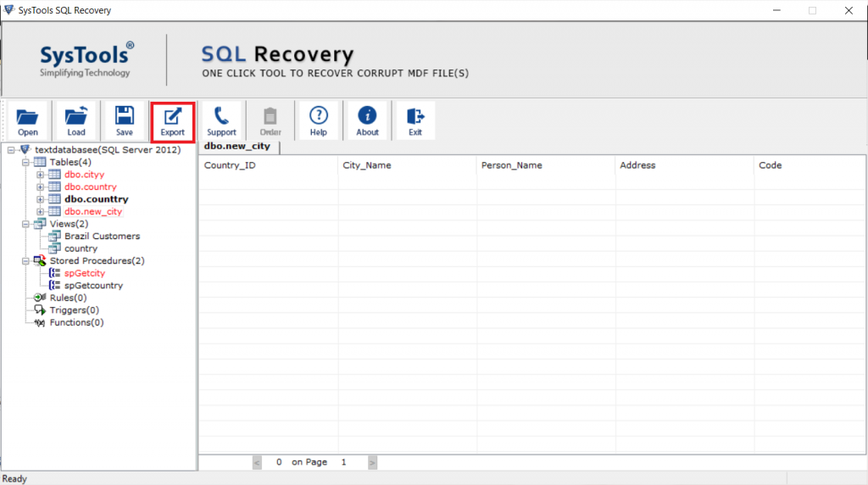The height and width of the screenshot is (485, 868).
Task: Select the Views(2) tree label
Action: 69,224
